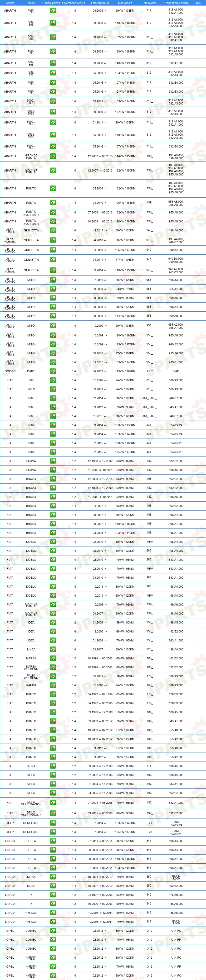
Task: Click the PANDA model cell
Action: 31,685
